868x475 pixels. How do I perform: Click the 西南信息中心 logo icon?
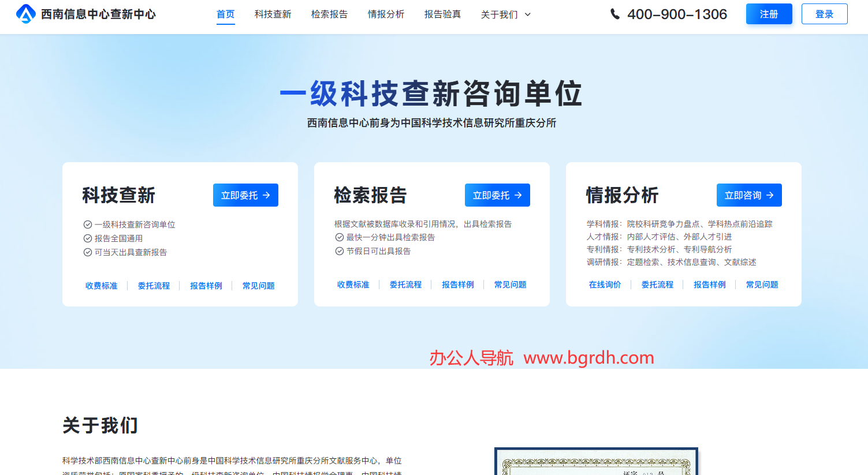[x=25, y=14]
